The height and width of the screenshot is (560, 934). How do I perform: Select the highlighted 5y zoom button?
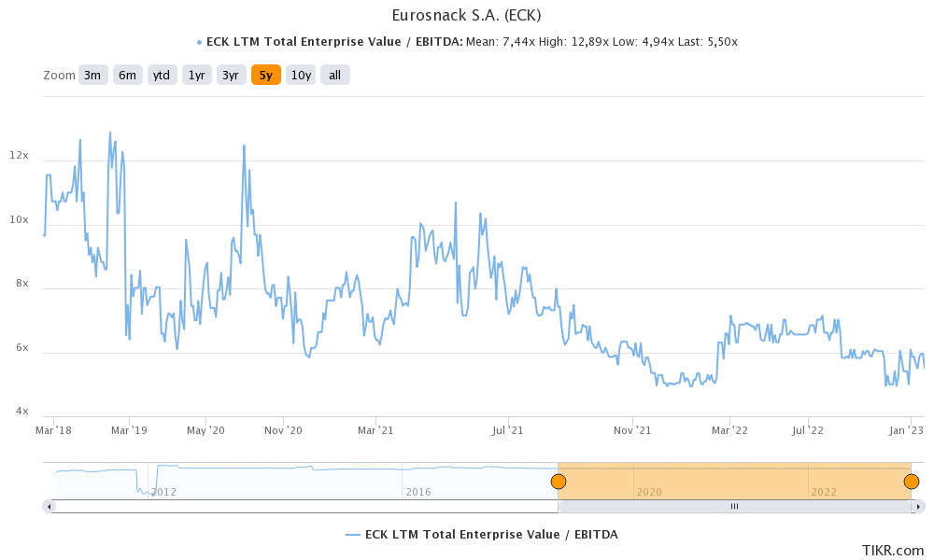click(265, 75)
